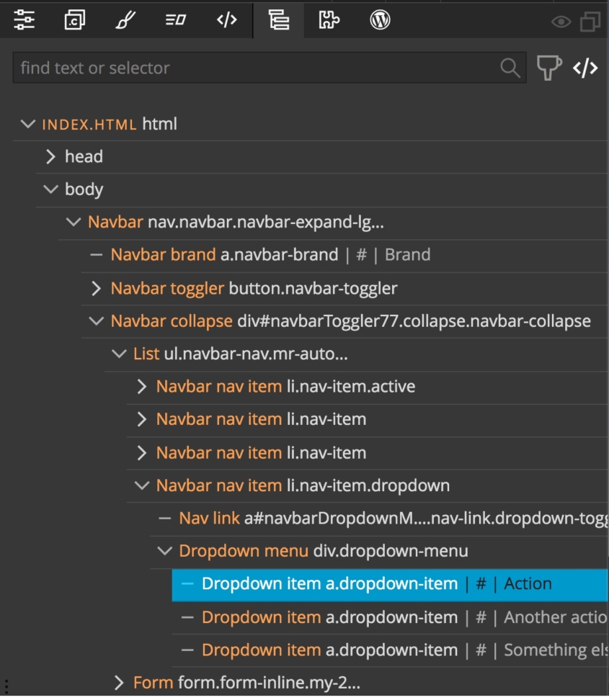Expand the head element
The width and height of the screenshot is (609, 700).
(49, 156)
